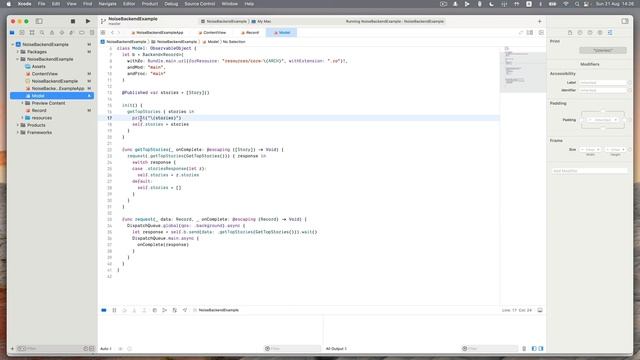Switch to the ContentView editor tab
The height and width of the screenshot is (360, 640).
pyautogui.click(x=212, y=33)
